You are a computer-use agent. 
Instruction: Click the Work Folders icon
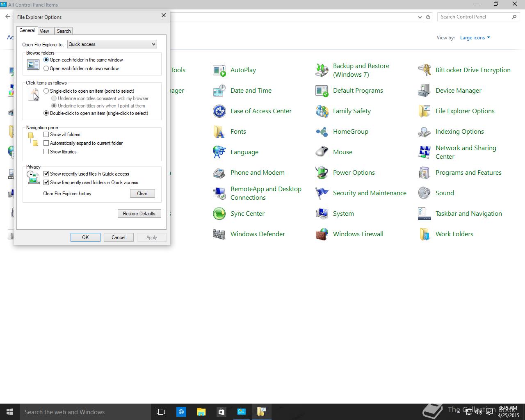(x=424, y=234)
